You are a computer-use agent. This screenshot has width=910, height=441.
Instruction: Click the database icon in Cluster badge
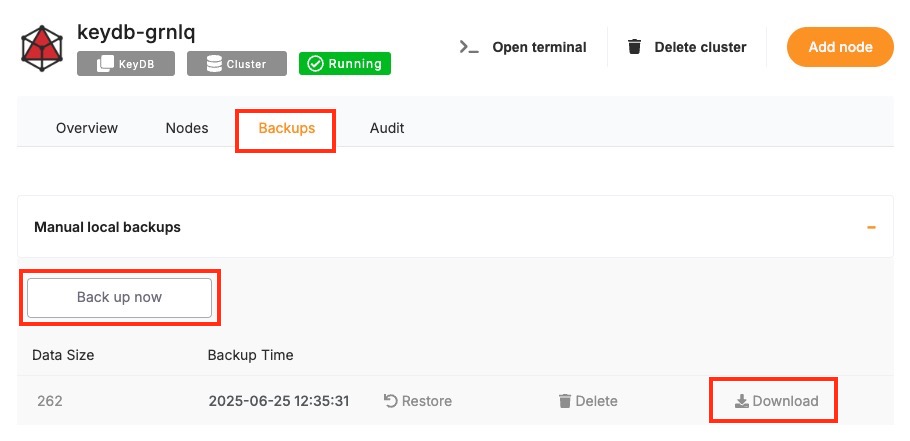(x=214, y=64)
